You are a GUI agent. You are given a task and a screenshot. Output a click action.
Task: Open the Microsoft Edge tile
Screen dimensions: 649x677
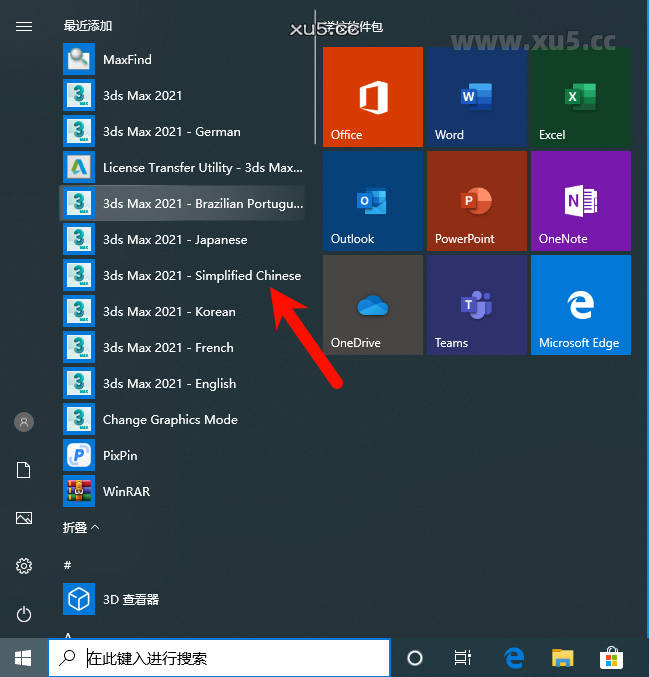pyautogui.click(x=580, y=305)
